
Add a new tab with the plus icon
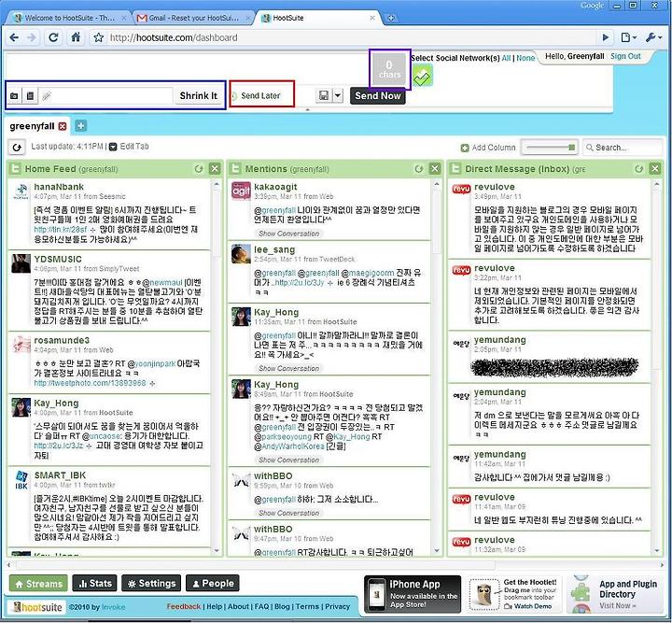coord(80,126)
